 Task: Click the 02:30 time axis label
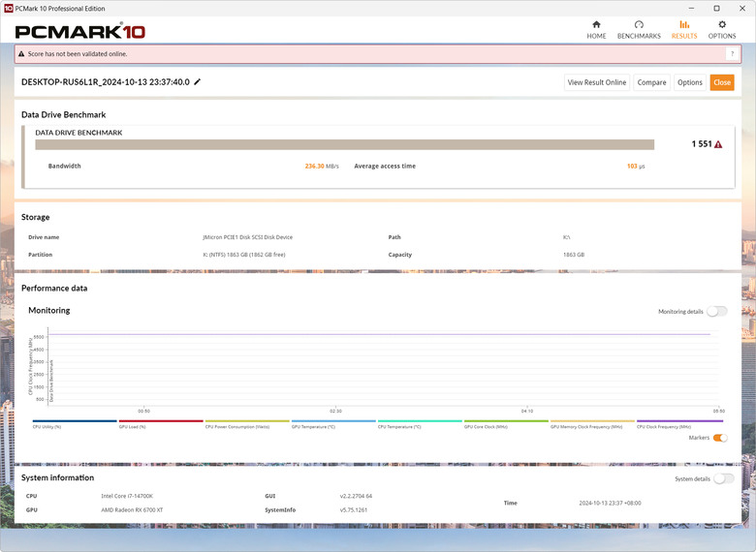(x=335, y=411)
